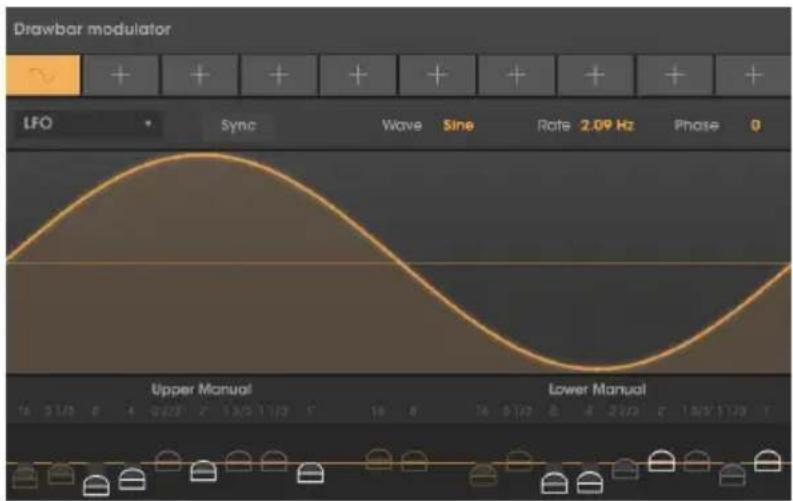The image size is (793, 501).
Task: Click the Upper Manual label
Action: click(201, 389)
